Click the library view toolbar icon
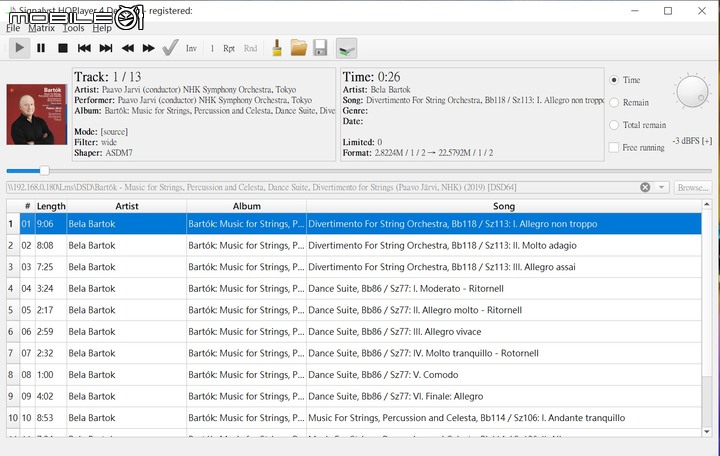Screen dimensions: 720x456 [346, 48]
